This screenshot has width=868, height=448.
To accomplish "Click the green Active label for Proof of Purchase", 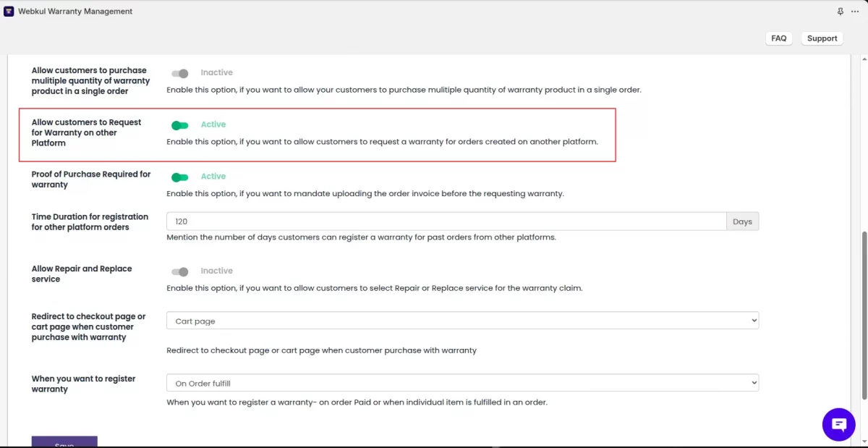I will pos(213,177).
